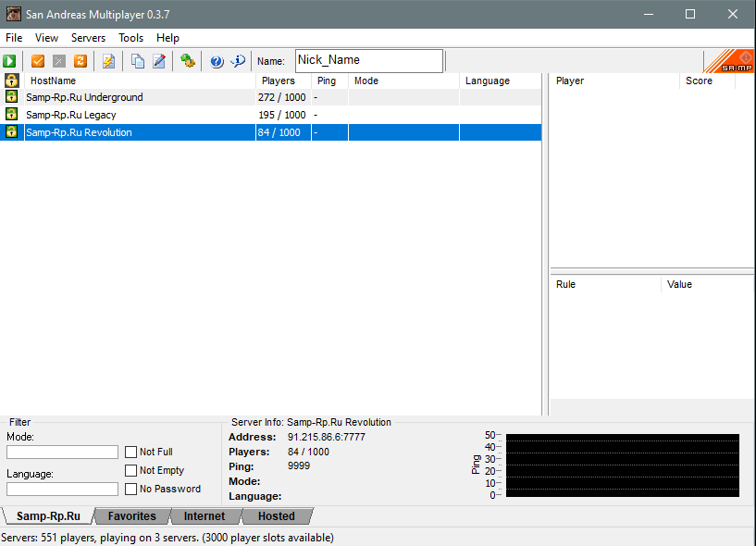Open the File menu
Image resolution: width=756 pixels, height=546 pixels.
click(14, 38)
